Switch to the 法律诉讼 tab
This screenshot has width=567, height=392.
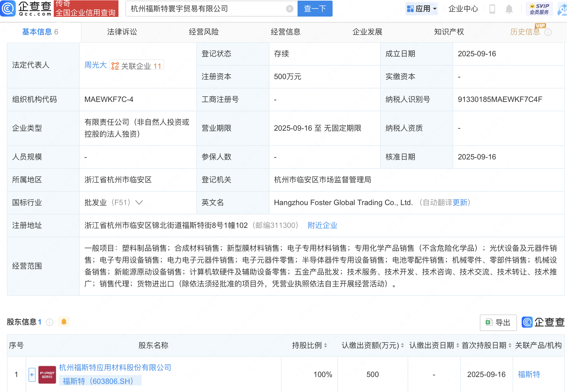tap(122, 32)
